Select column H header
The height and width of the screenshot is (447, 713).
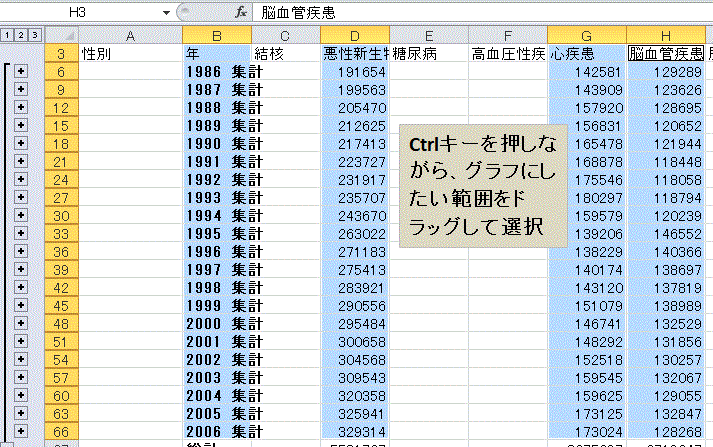[666, 35]
